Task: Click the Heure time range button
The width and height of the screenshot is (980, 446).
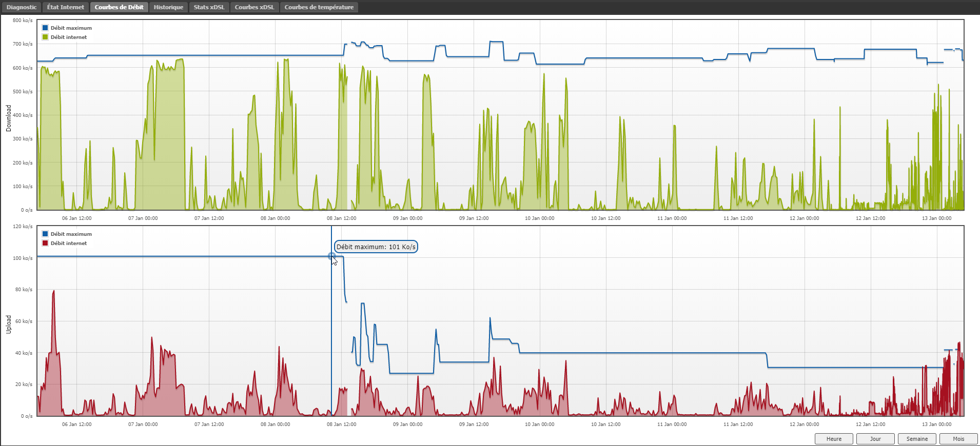Action: pos(834,439)
